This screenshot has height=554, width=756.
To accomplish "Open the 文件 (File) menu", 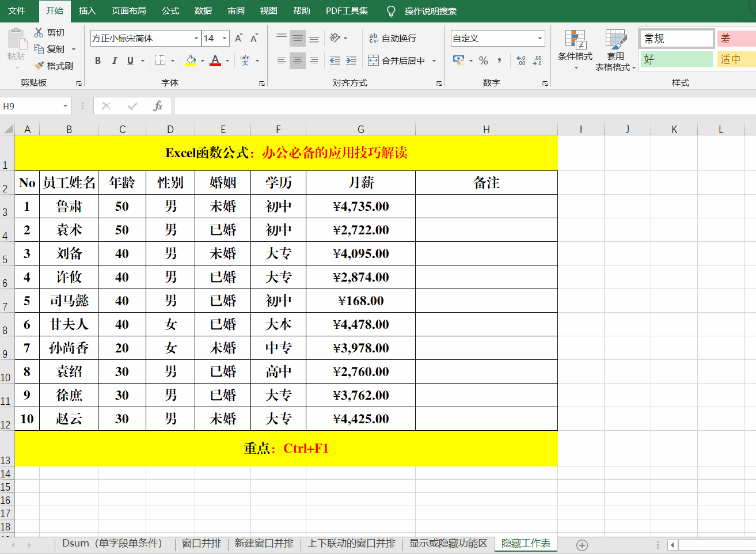I will tap(17, 11).
